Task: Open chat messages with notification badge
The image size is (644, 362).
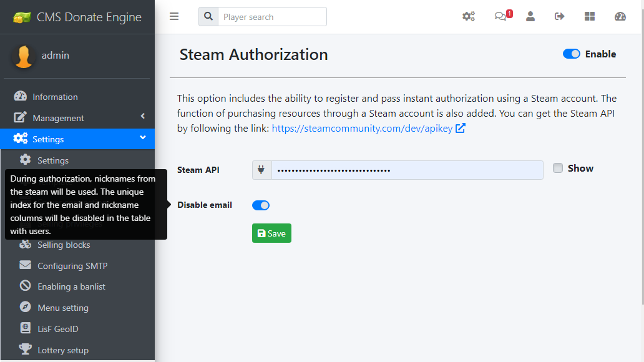Action: pos(502,17)
